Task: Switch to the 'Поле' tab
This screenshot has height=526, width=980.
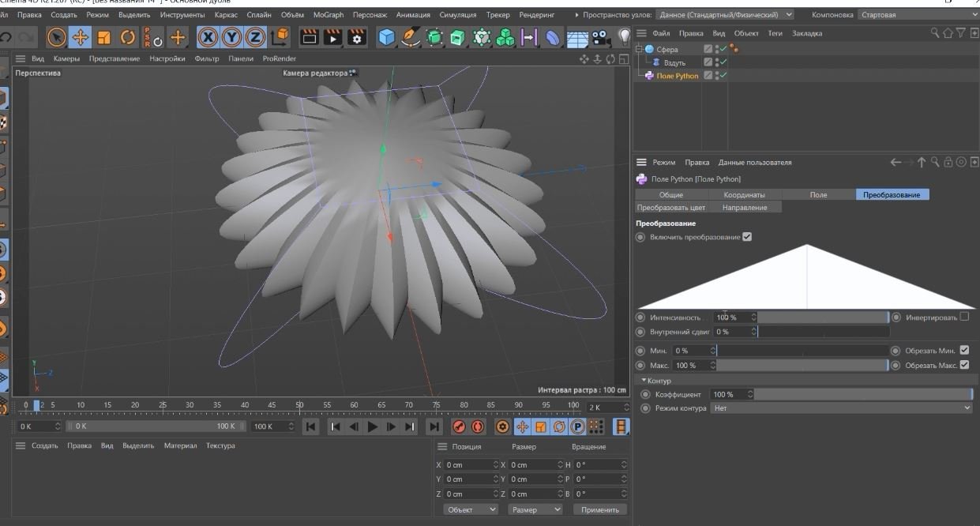Action: point(818,194)
